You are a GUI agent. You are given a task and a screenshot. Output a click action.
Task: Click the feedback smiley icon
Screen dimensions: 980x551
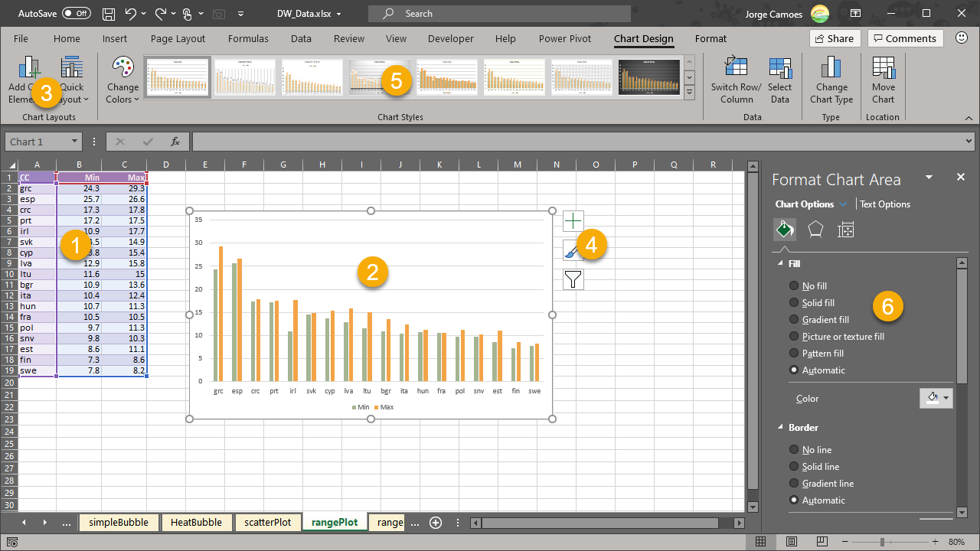click(x=962, y=38)
